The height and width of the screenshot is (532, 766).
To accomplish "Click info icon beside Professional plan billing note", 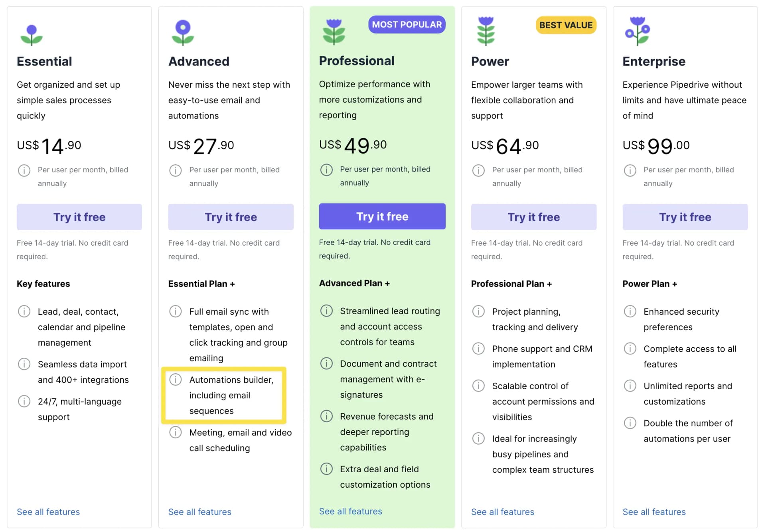I will 326,170.
